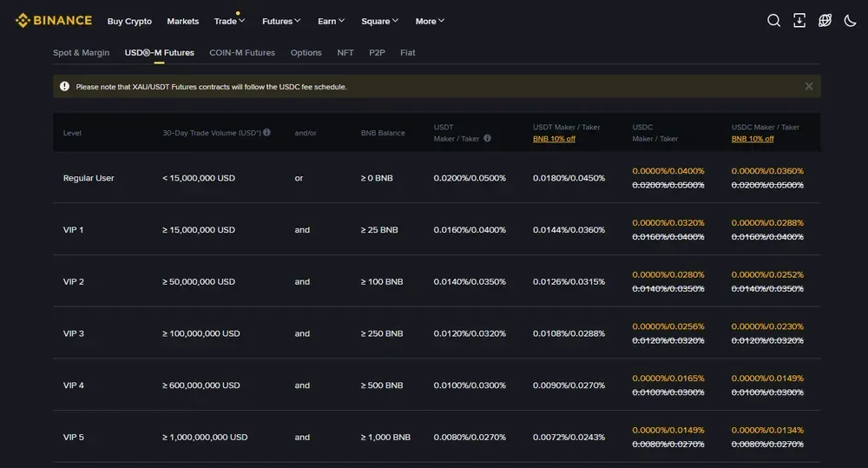868x468 pixels.
Task: Click info icon next to USDT Maker / Taker
Action: 487,138
